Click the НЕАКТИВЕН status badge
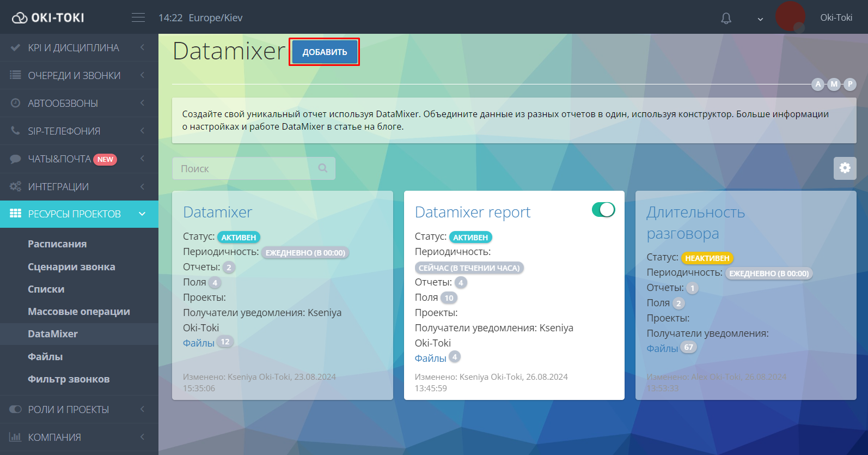Screen dimensions: 868x455 click(x=707, y=258)
